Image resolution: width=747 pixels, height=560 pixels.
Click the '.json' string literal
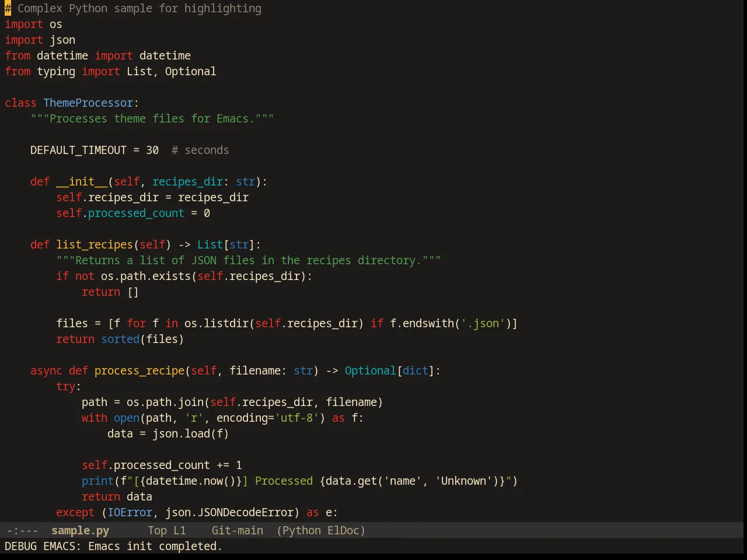pyautogui.click(x=483, y=323)
